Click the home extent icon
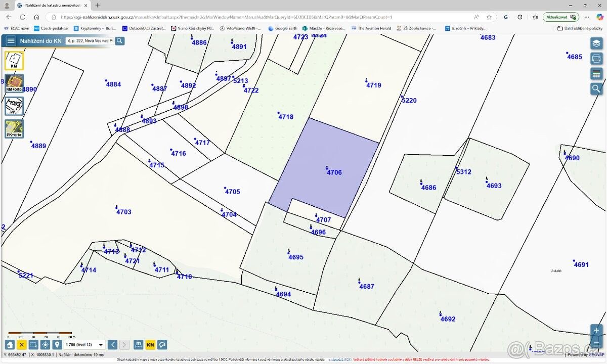Image resolution: width=607 pixels, height=364 pixels. [x=10, y=345]
